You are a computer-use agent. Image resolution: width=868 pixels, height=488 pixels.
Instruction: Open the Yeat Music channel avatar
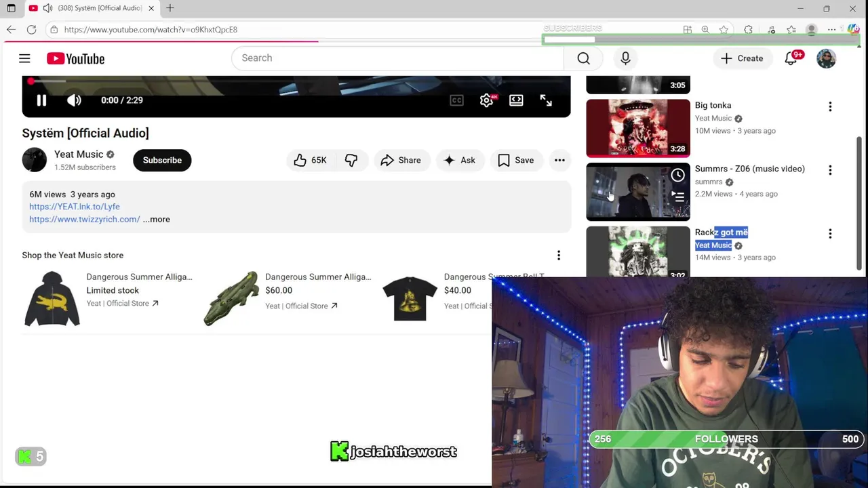(34, 160)
